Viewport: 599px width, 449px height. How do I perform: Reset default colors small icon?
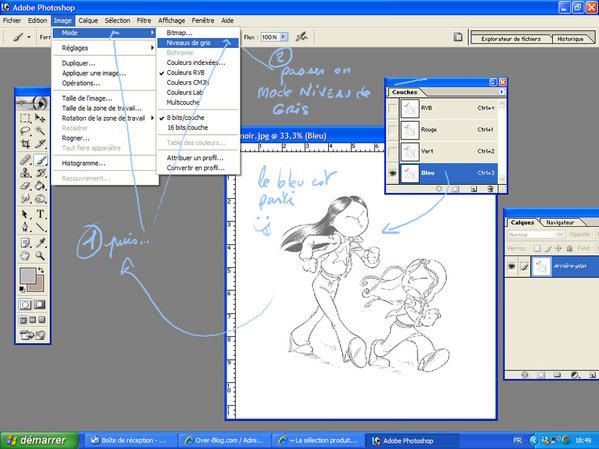[x=23, y=289]
